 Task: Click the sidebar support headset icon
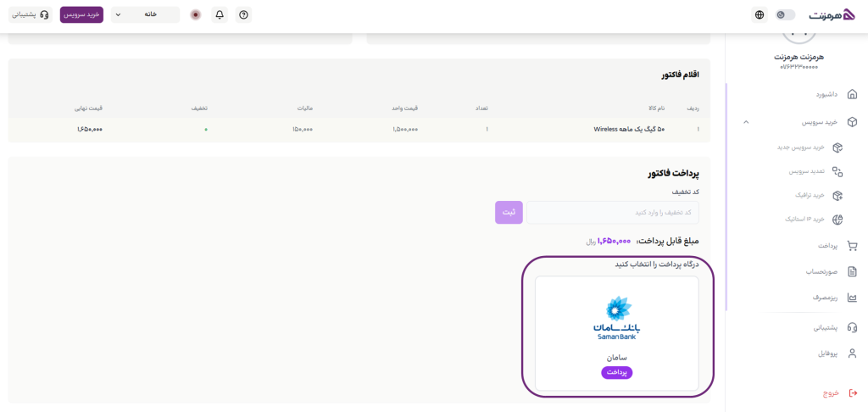click(853, 327)
